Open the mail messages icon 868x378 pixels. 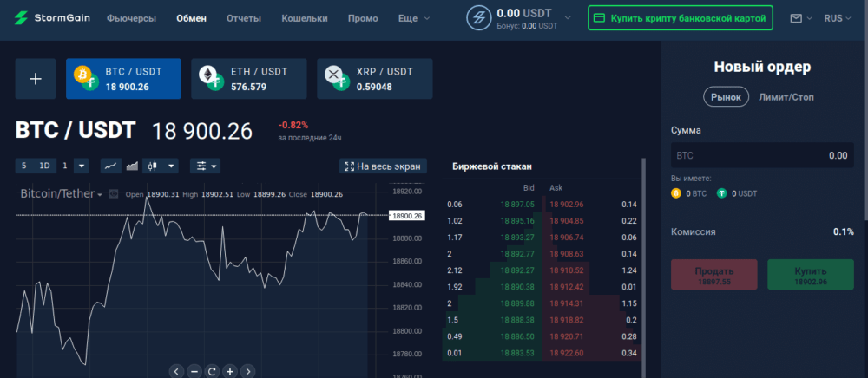click(796, 18)
